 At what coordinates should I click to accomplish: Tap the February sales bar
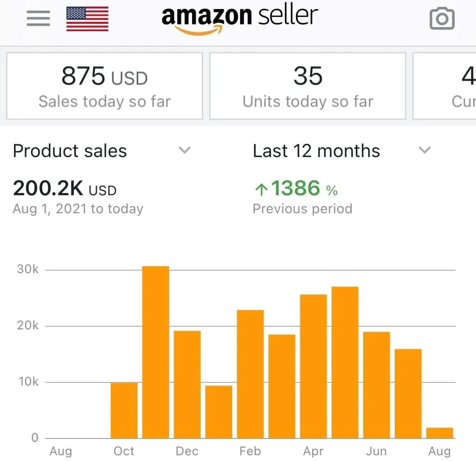[250, 374]
